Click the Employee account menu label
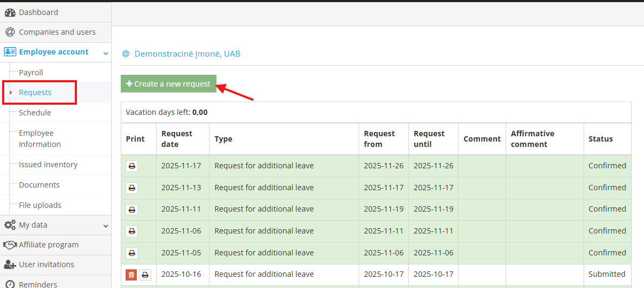 click(53, 52)
